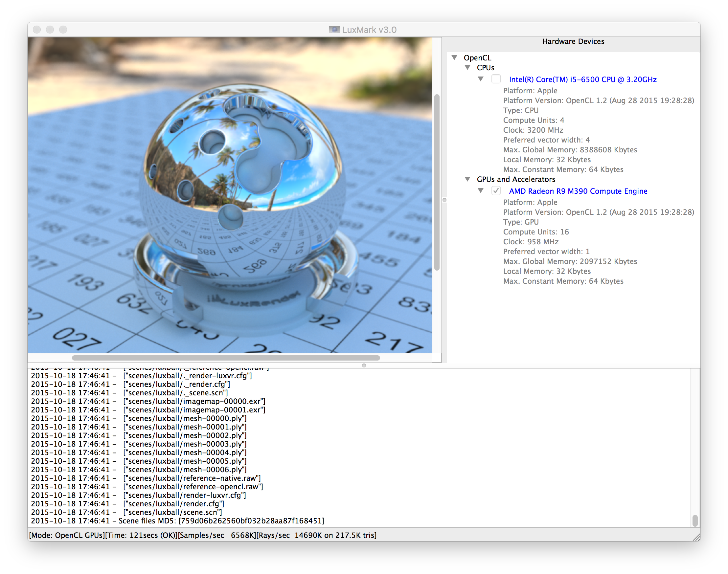Uncheck the AMD Radeon R9 M390 checkbox
Viewport: 728px width, 574px height.
point(496,191)
